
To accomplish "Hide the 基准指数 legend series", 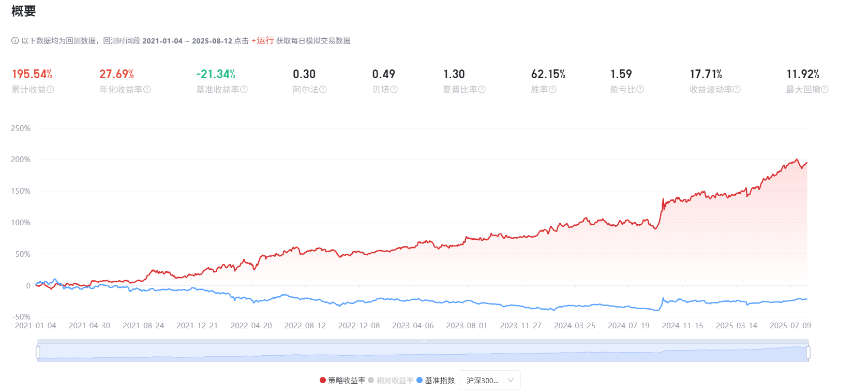I will [x=436, y=381].
